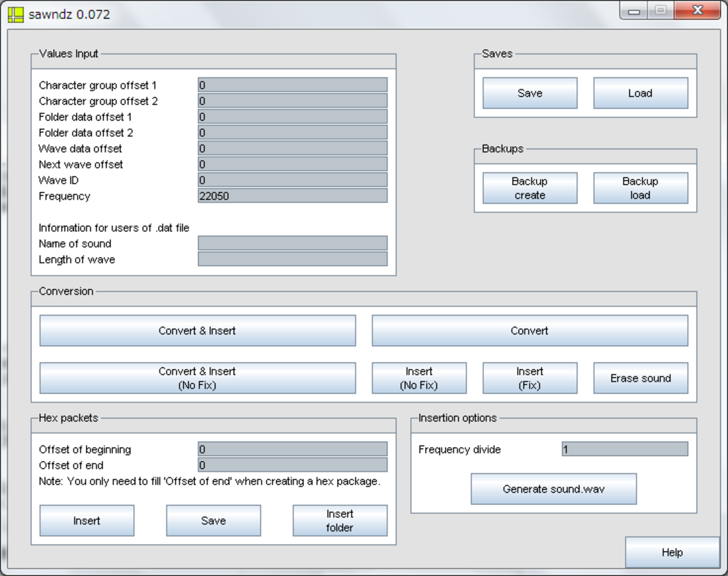The height and width of the screenshot is (576, 728).
Task: Click Insert in Hex packets group
Action: coord(87,521)
